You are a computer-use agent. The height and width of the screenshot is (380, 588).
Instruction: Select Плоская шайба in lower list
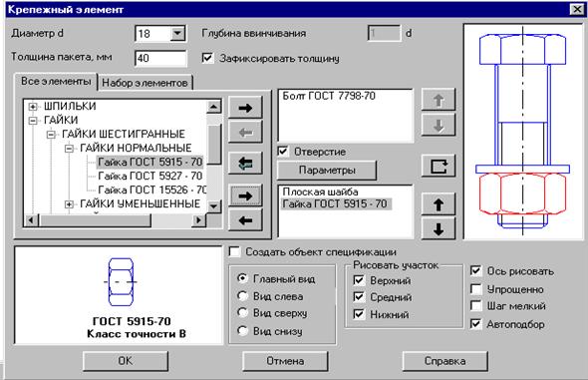pyautogui.click(x=320, y=191)
